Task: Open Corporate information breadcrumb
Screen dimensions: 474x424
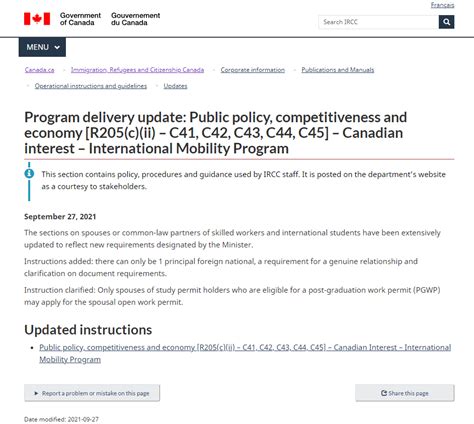Action: [x=253, y=70]
